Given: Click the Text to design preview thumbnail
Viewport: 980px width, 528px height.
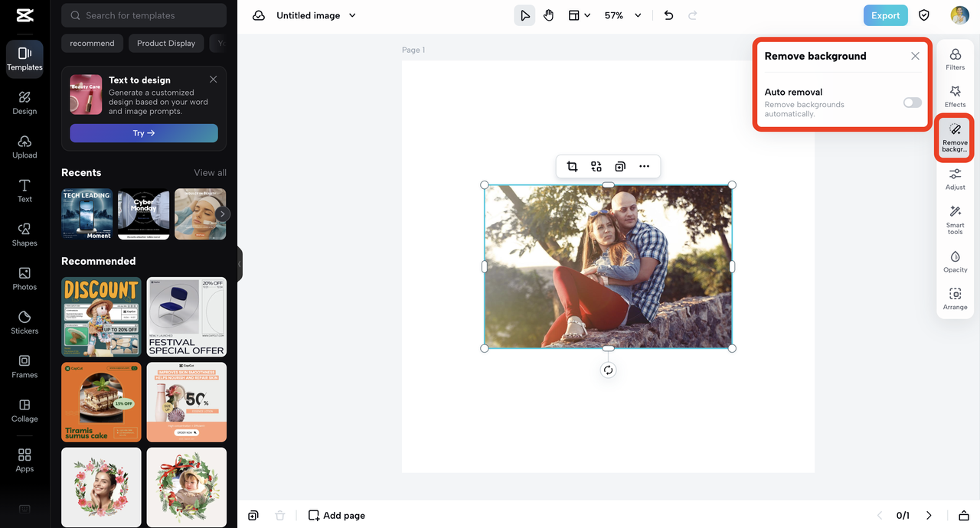Looking at the screenshot, I should [86, 93].
